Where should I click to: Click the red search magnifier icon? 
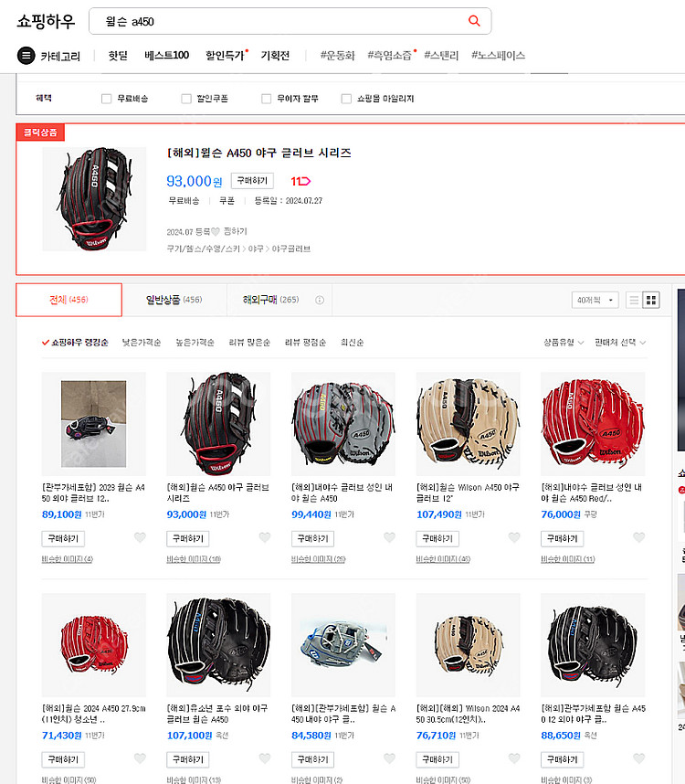coord(474,21)
